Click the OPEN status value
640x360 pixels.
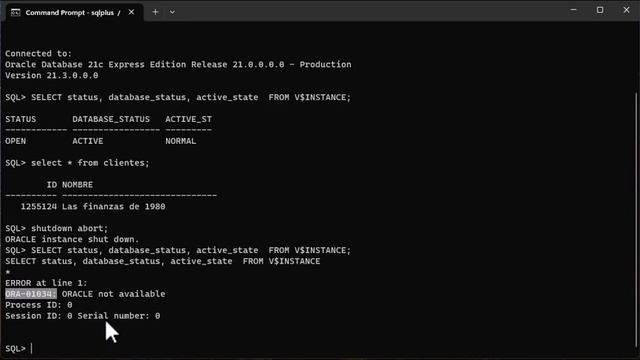click(16, 141)
